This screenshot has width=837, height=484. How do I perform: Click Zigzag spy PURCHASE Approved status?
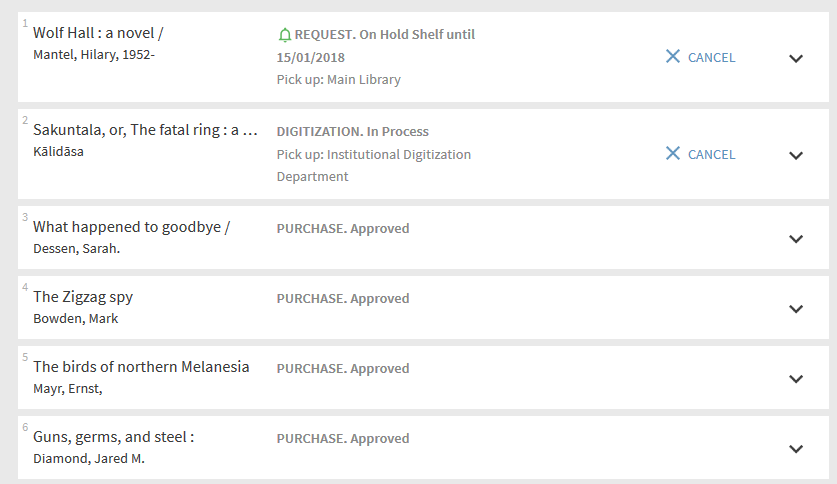point(343,298)
